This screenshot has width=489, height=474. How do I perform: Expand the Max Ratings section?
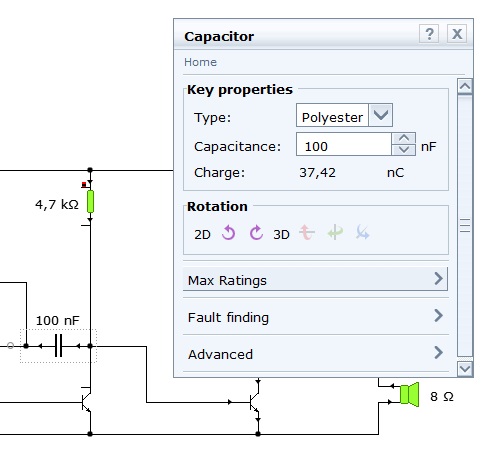[x=315, y=279]
